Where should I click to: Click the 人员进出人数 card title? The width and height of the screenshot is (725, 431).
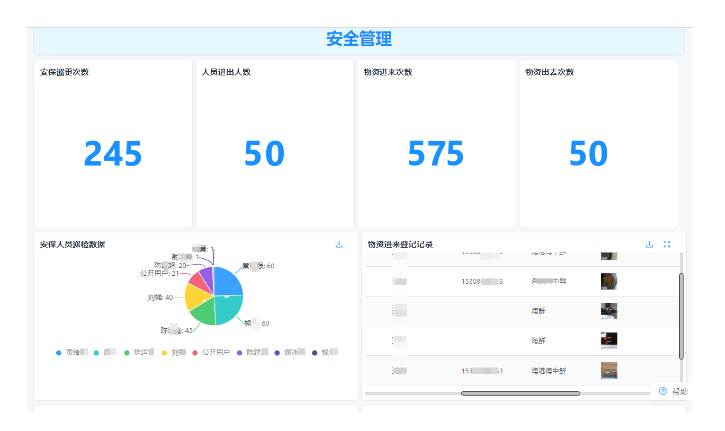pyautogui.click(x=226, y=72)
